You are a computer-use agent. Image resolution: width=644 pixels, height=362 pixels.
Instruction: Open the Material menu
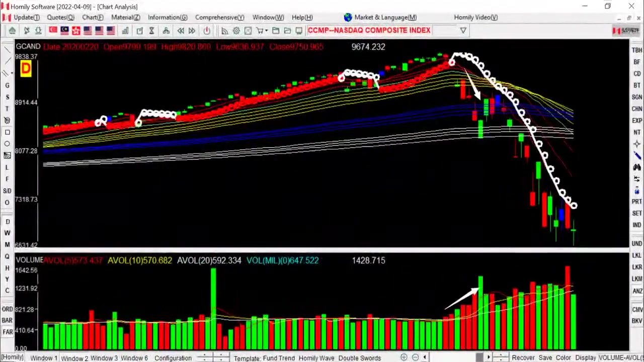125,17
